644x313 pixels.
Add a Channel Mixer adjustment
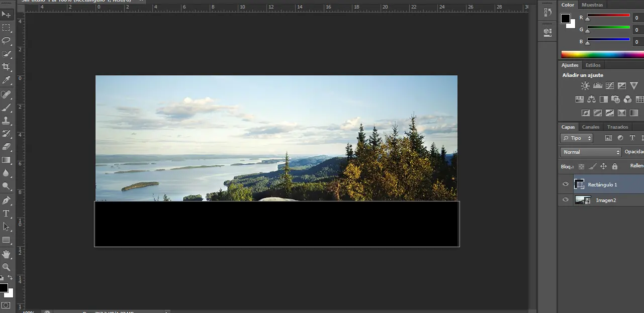[627, 99]
